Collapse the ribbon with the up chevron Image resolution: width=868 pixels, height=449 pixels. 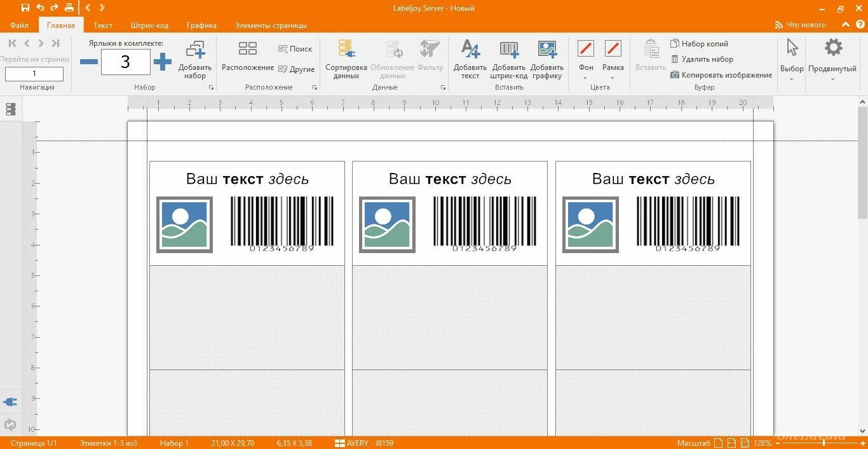845,25
